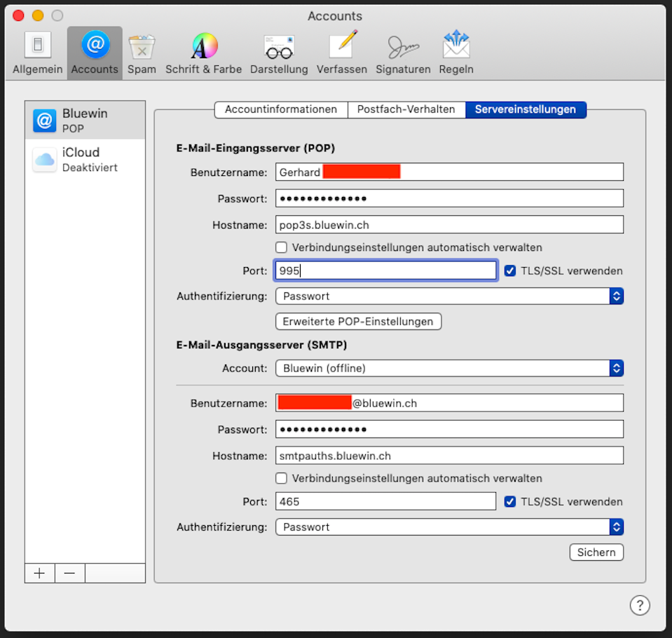
Task: Enable automatic connection settings for POP server
Action: (282, 247)
